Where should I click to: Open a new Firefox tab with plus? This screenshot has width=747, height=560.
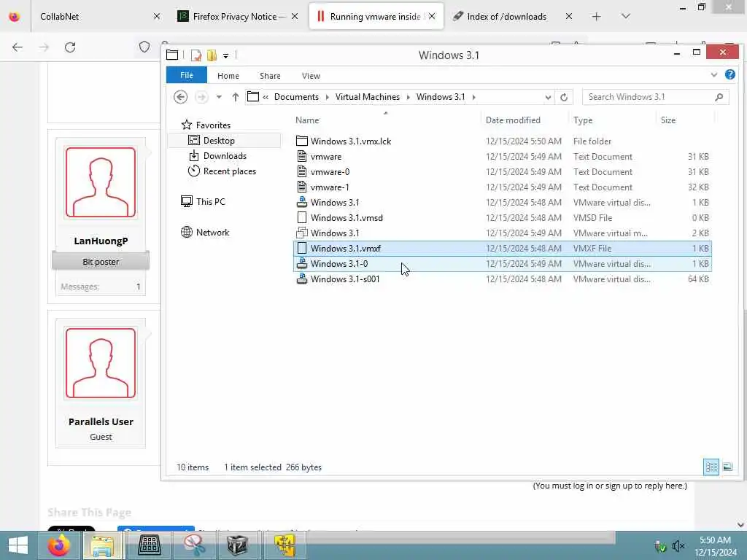(x=596, y=17)
